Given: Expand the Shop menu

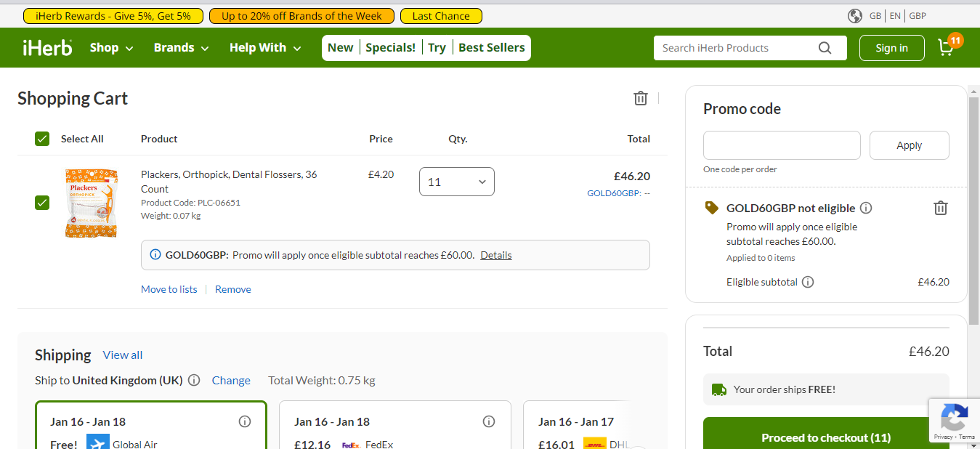Looking at the screenshot, I should pos(112,47).
